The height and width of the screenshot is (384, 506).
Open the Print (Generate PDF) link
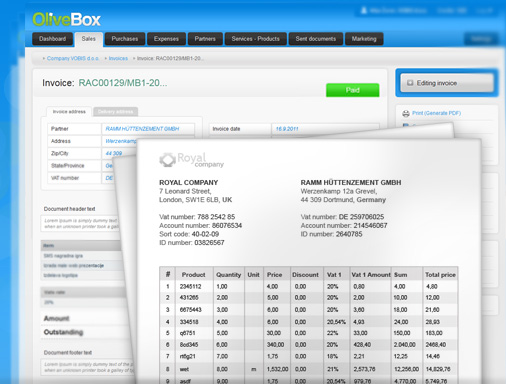[x=436, y=113]
